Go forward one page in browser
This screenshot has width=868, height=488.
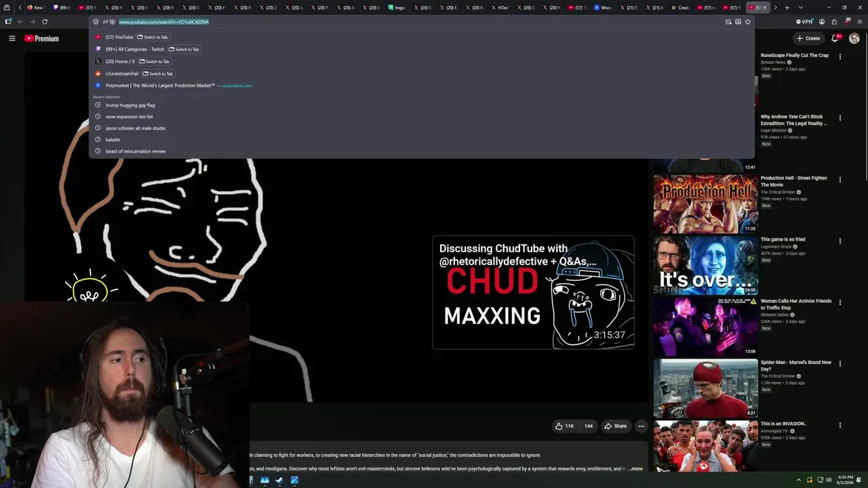point(32,22)
